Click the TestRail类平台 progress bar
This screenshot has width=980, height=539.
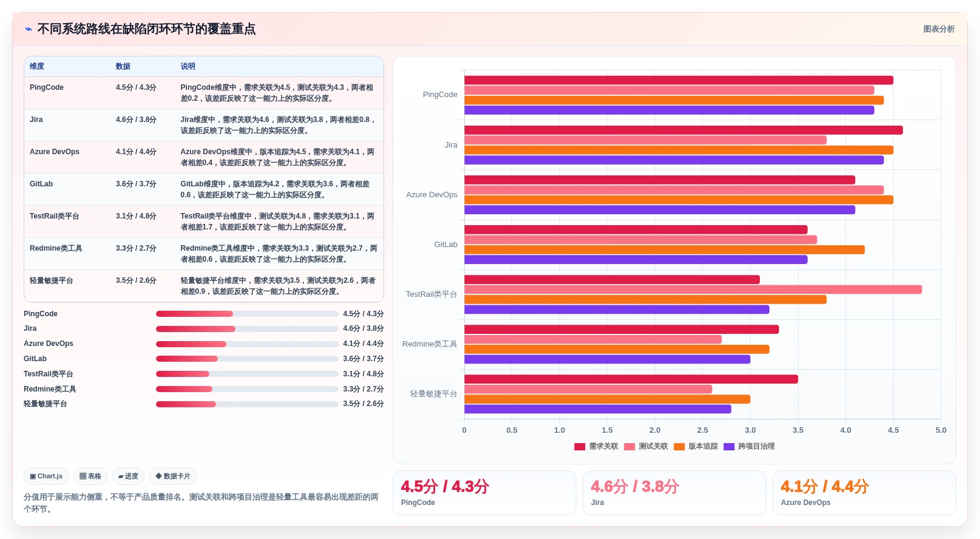(247, 374)
